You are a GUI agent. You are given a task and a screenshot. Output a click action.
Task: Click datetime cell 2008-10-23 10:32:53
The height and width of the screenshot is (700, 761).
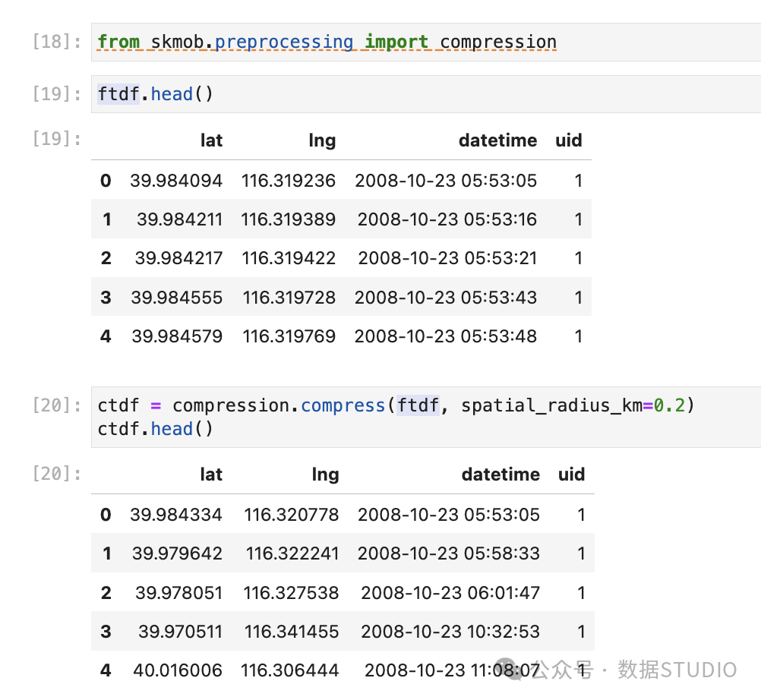(x=450, y=632)
